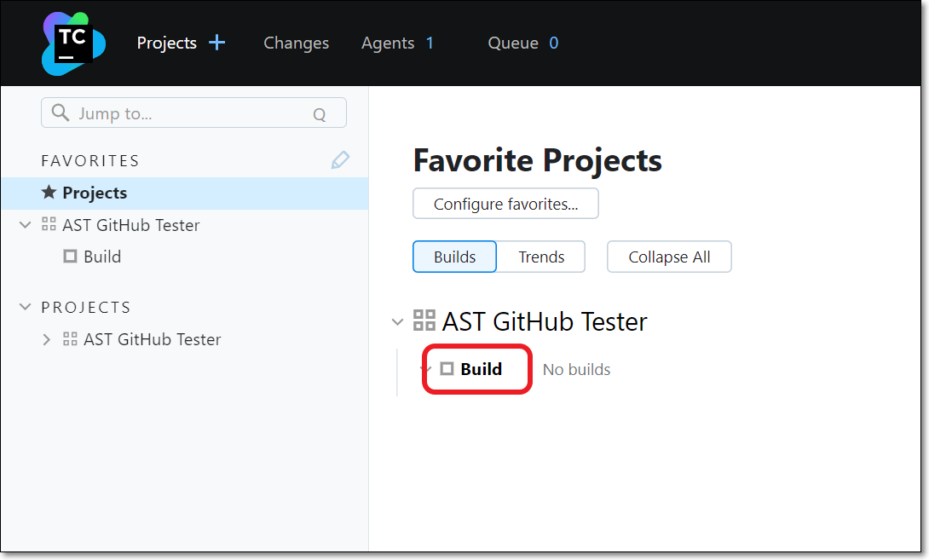Screen dimensions: 929x560
Task: Click the Jump to search field
Action: (x=193, y=113)
